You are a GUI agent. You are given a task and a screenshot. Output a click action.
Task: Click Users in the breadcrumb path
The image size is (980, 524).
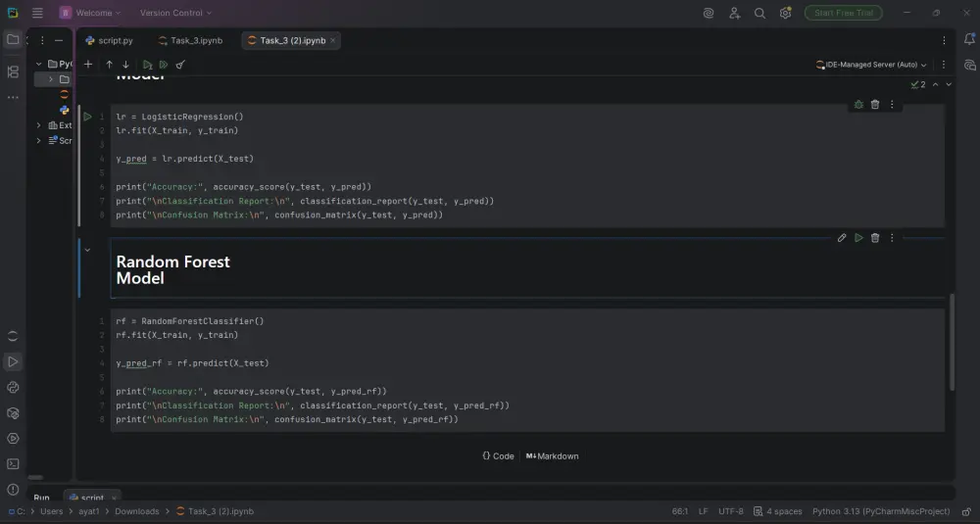52,511
